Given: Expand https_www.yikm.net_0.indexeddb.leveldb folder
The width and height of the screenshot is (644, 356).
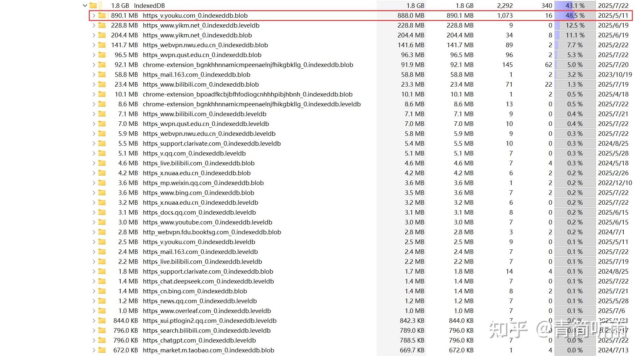Looking at the screenshot, I should tap(94, 25).
